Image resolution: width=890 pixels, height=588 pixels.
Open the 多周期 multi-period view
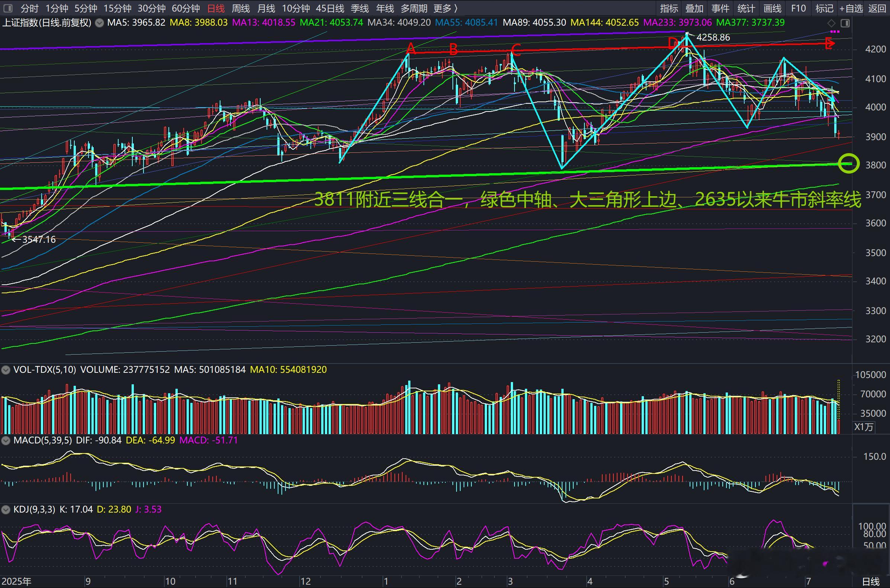tap(414, 8)
